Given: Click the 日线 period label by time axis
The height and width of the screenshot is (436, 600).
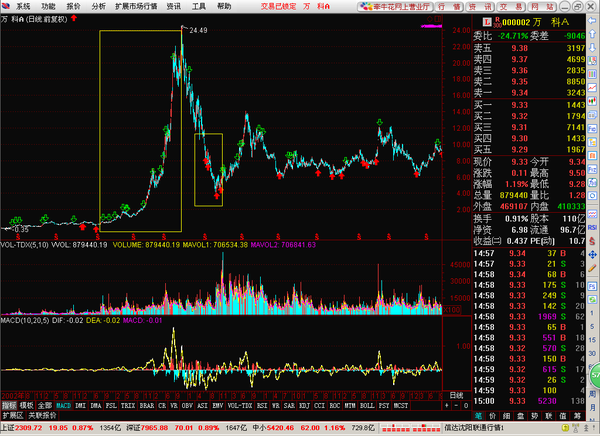Looking at the screenshot, I should point(456,395).
